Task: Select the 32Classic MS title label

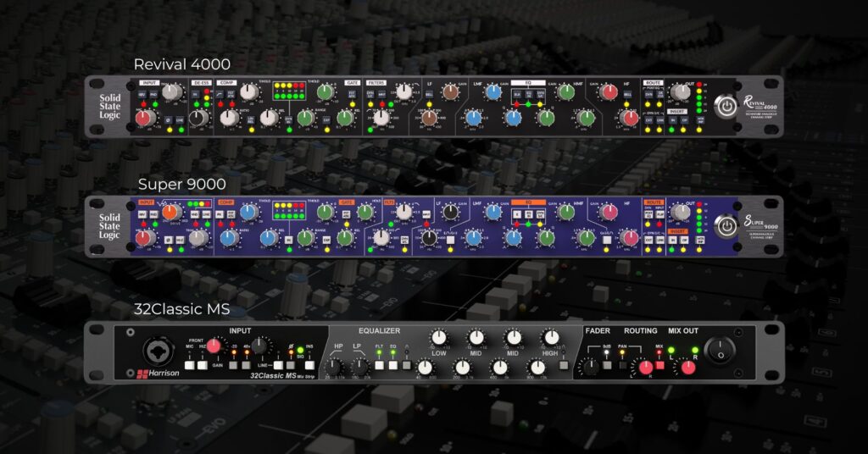Action: pyautogui.click(x=181, y=308)
